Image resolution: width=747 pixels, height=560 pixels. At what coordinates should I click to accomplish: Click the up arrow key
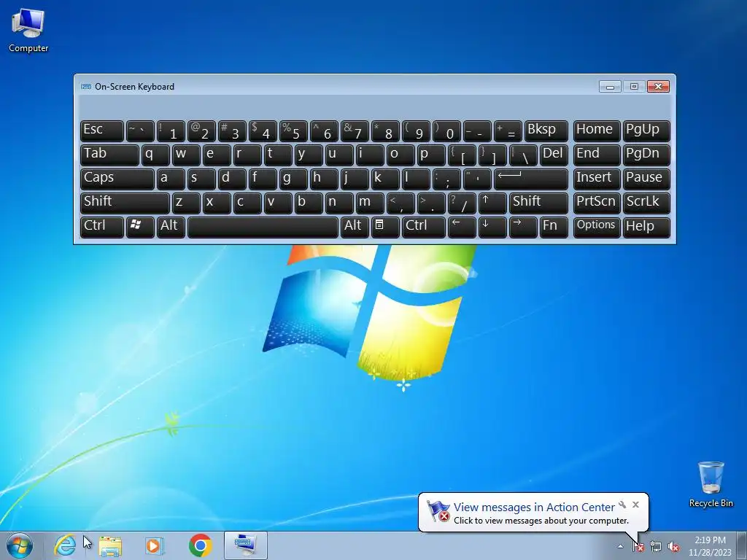[492, 203]
